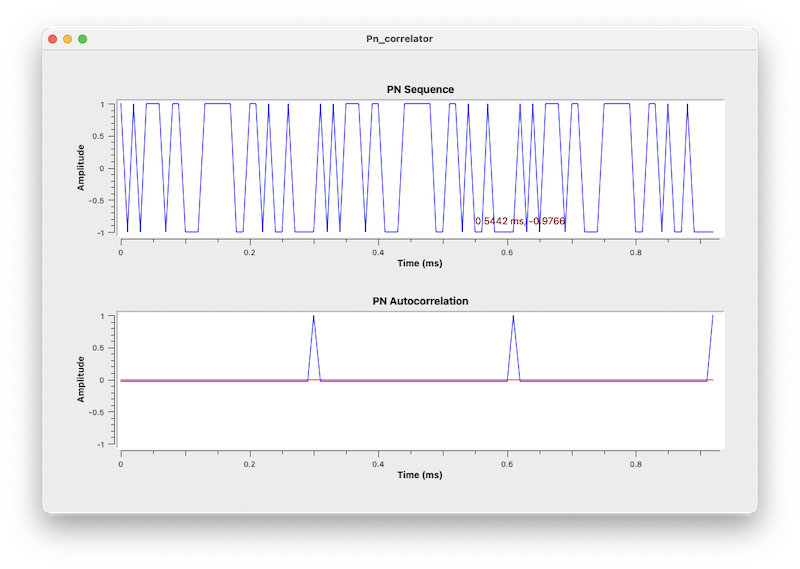Click the PN Sequence plot title

420,90
